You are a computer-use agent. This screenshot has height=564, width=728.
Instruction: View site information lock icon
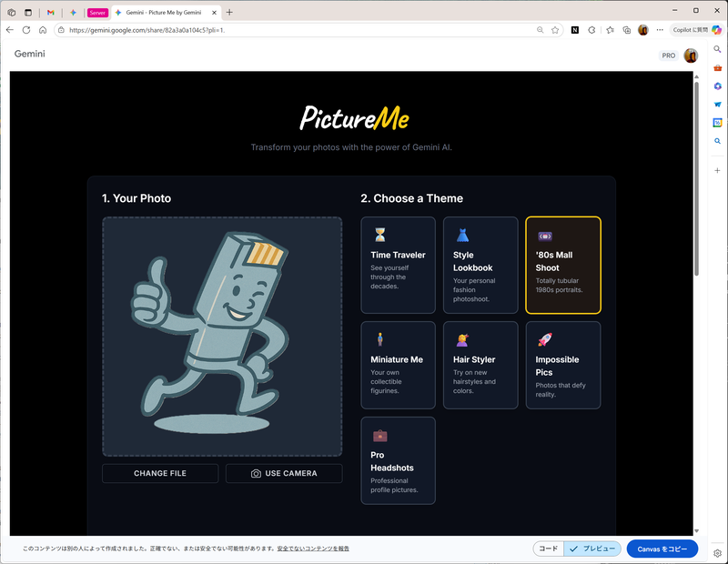61,30
